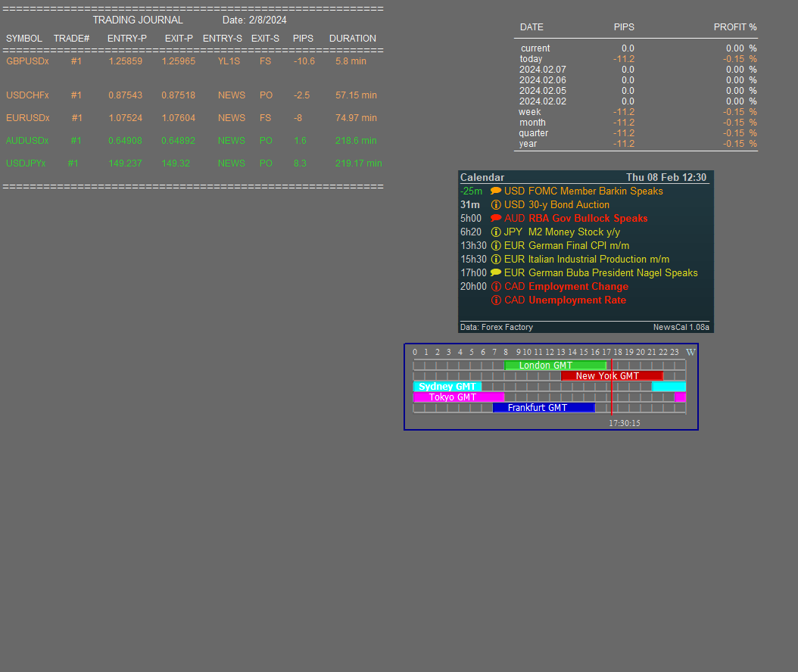Click the 2024.02.06 date row

tap(543, 80)
